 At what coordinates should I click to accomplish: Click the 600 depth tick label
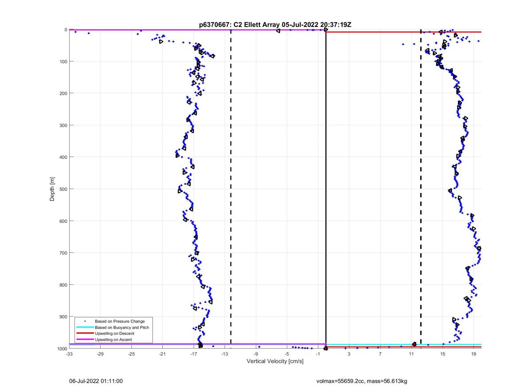point(63,221)
